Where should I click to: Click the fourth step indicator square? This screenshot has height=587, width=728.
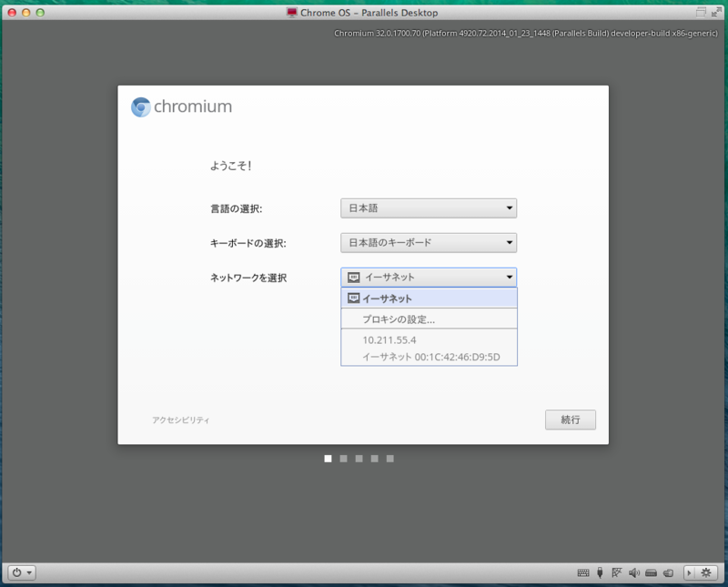point(375,459)
